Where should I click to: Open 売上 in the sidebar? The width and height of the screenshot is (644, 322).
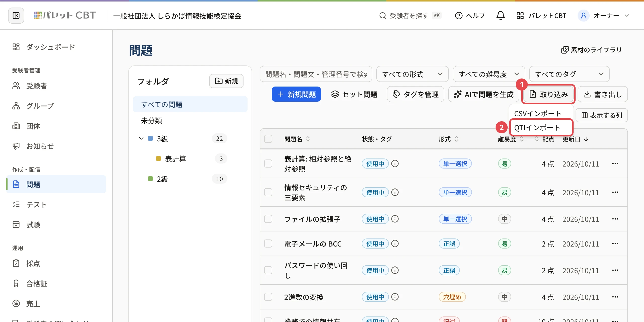click(56, 304)
